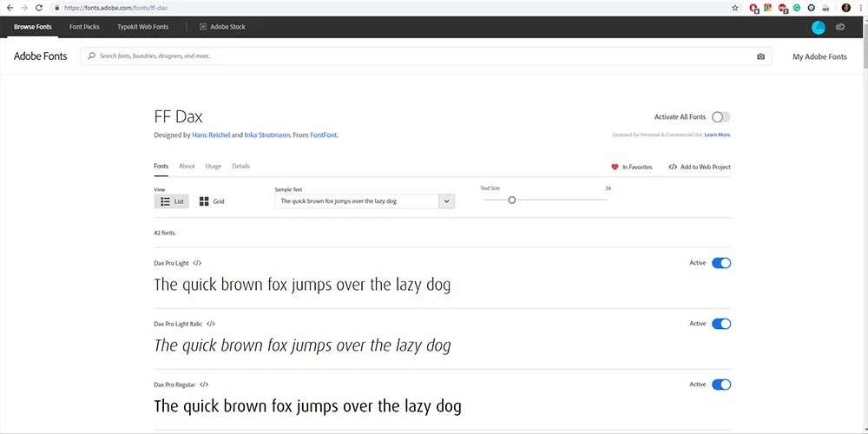
Task: Search by image with the camera icon
Action: click(760, 56)
